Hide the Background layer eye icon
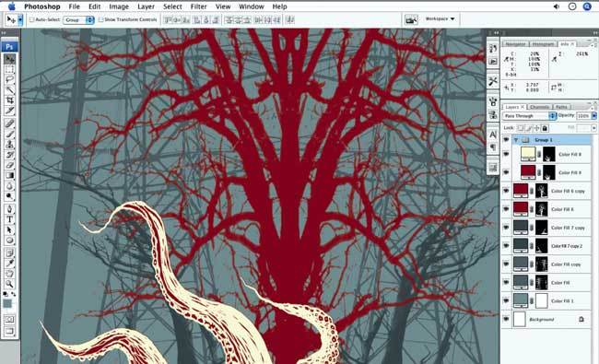Viewport: 599px width, 364px height. coord(506,319)
